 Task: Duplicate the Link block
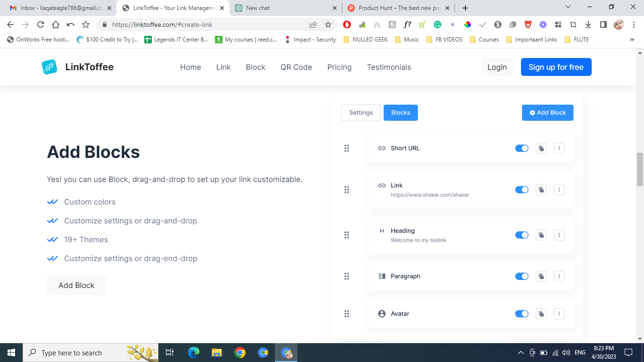coord(541,189)
